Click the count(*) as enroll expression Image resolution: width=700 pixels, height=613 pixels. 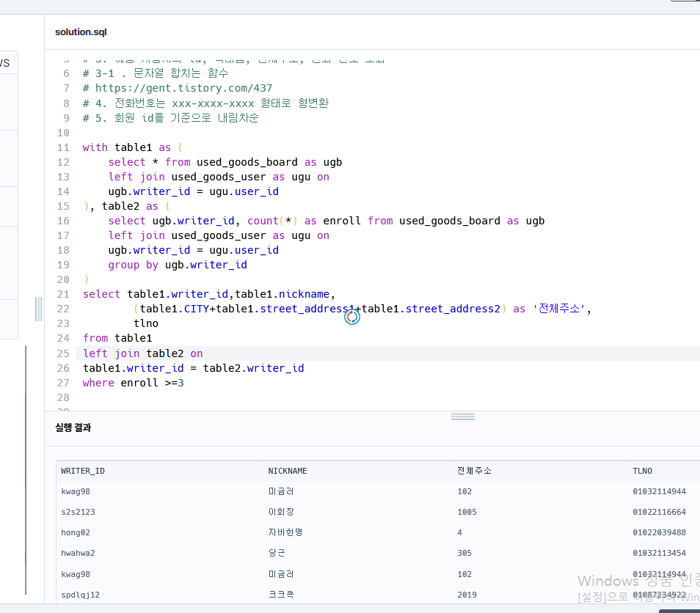(x=304, y=221)
